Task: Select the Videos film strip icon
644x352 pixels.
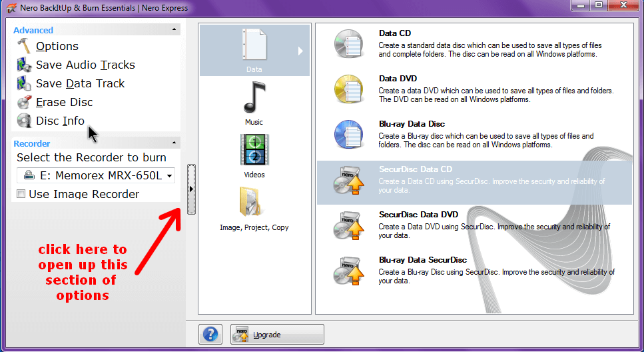Action: [x=254, y=150]
